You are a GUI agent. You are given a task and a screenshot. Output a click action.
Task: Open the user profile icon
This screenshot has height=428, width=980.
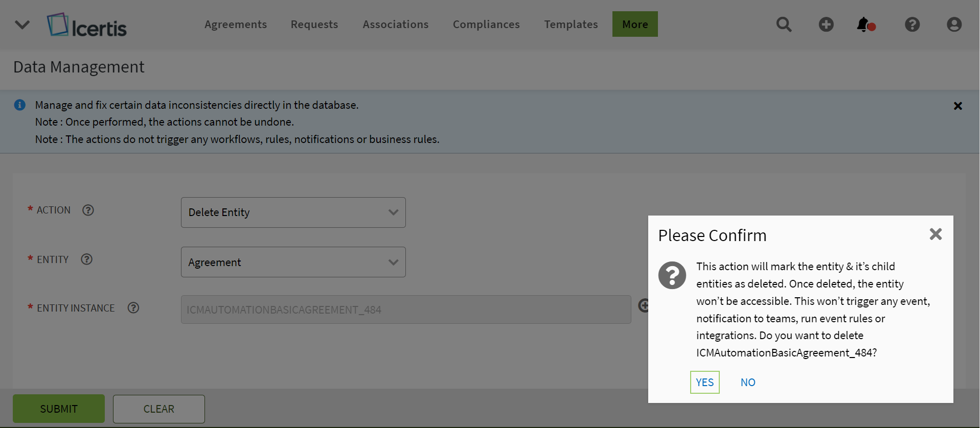(x=953, y=25)
